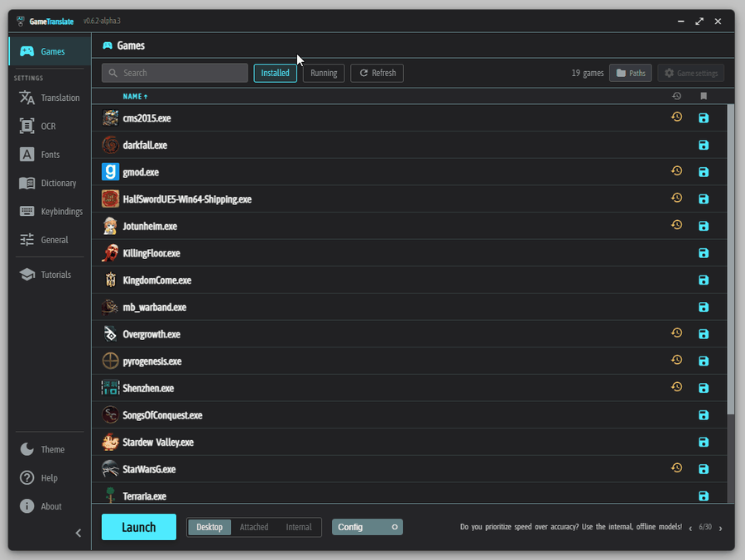The width and height of the screenshot is (745, 560).
Task: Toggle the Installed filter
Action: 275,73
